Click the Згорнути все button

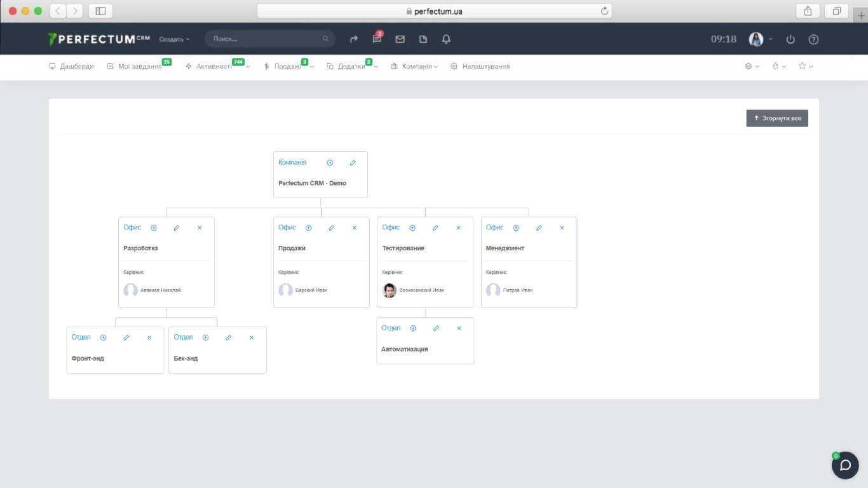[x=776, y=118]
